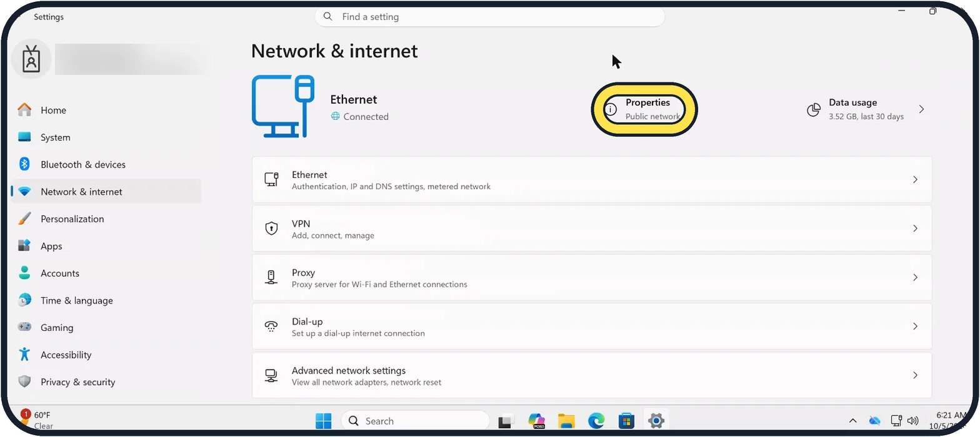980x437 pixels.
Task: Open Time & language settings
Action: 105,300
